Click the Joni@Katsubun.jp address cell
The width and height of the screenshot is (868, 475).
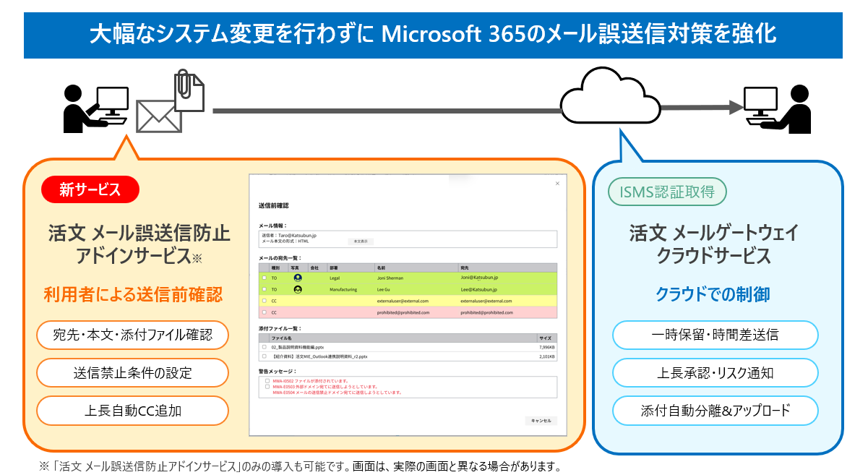(479, 278)
